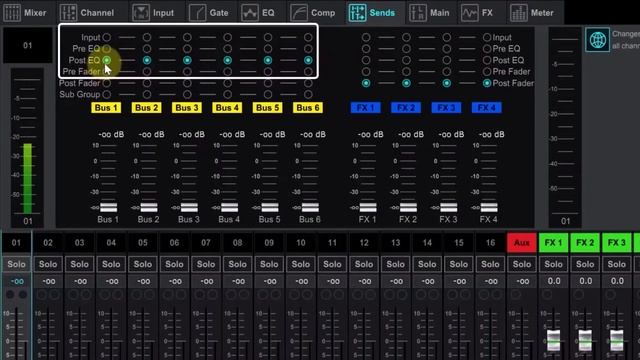Click the blue FX 1 label

(x=366, y=108)
